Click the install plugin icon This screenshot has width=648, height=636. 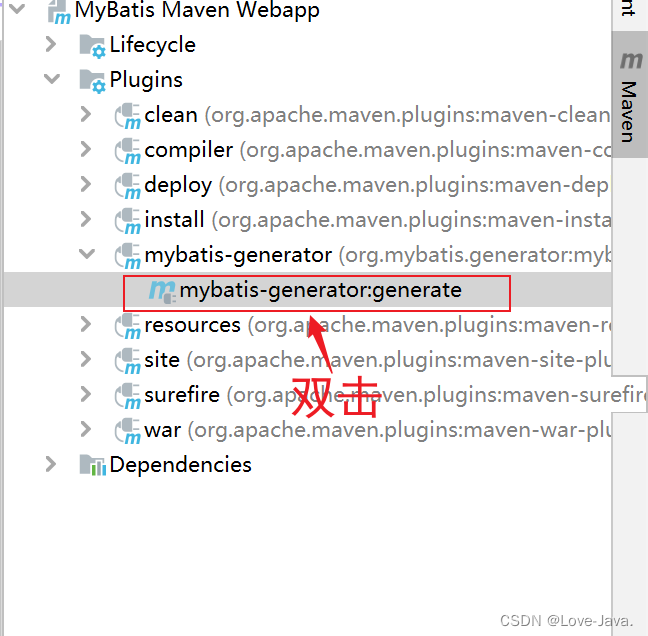pos(128,222)
